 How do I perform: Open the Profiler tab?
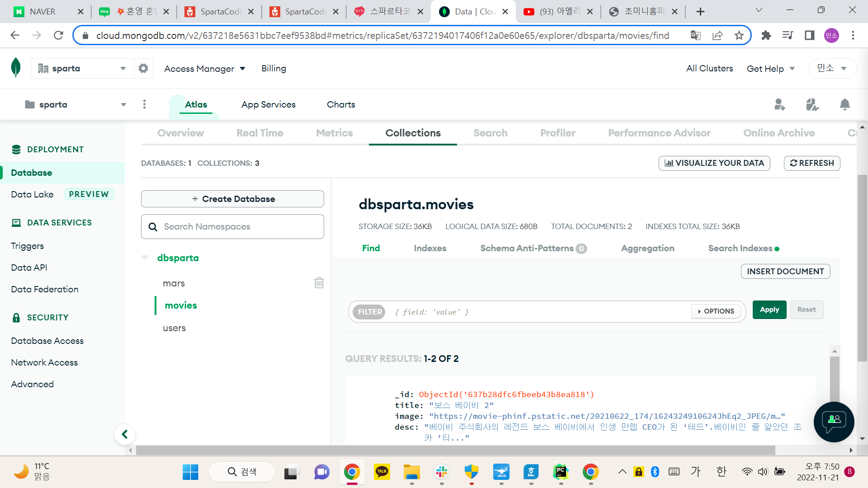click(558, 133)
